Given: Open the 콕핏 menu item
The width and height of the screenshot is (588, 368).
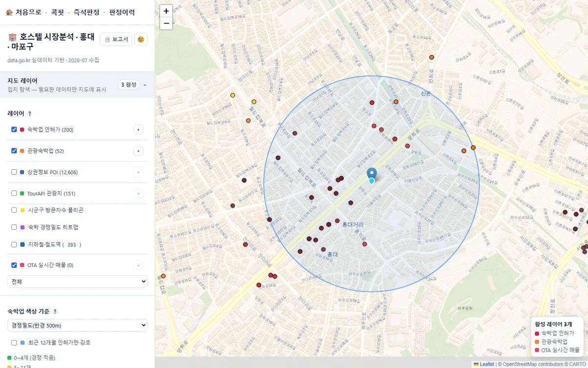Looking at the screenshot, I should (57, 12).
